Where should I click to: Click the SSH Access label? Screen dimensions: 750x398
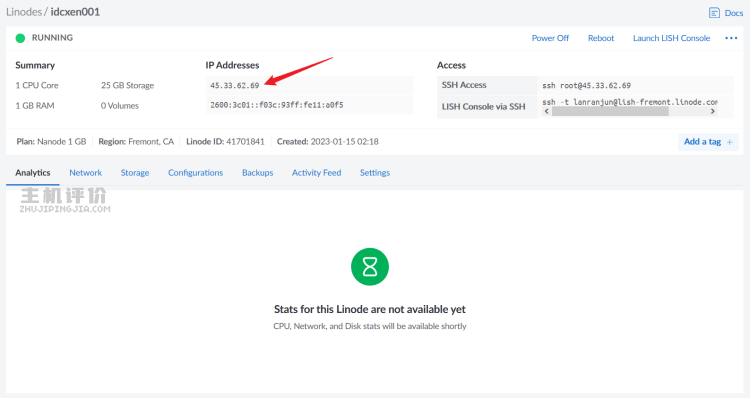pos(464,85)
